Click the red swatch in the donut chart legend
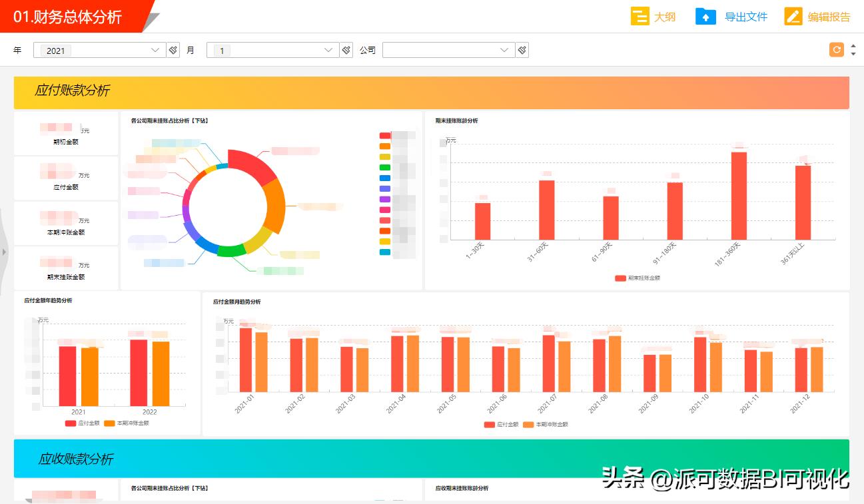Screen dimensions: 864x504 [x=384, y=134]
